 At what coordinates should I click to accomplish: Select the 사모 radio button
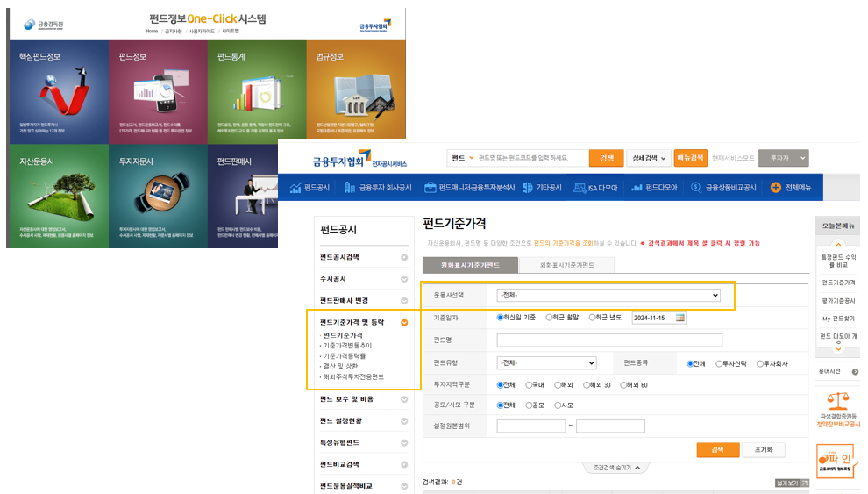tap(558, 405)
